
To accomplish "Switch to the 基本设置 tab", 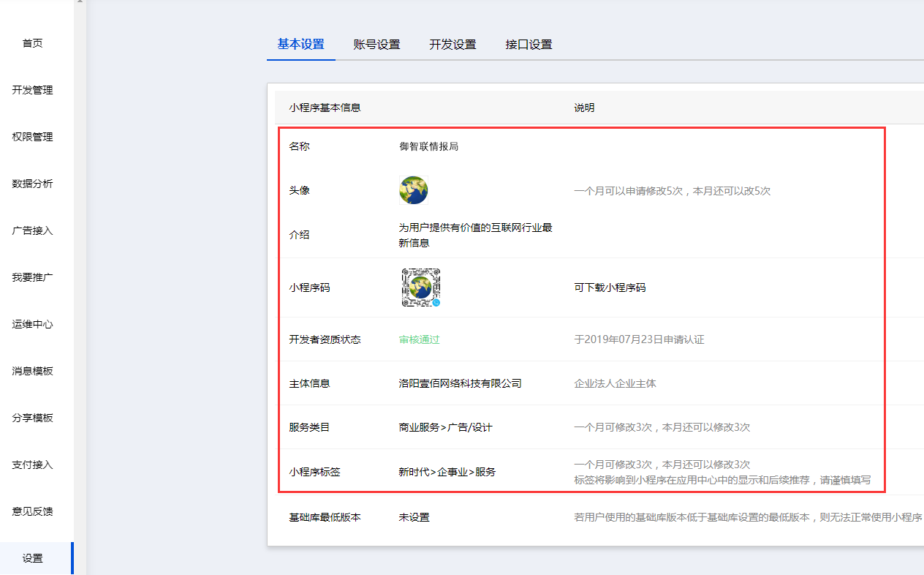I will point(300,44).
